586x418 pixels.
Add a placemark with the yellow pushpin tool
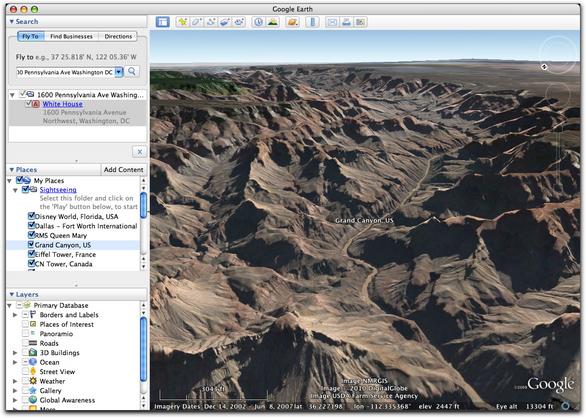pos(183,22)
